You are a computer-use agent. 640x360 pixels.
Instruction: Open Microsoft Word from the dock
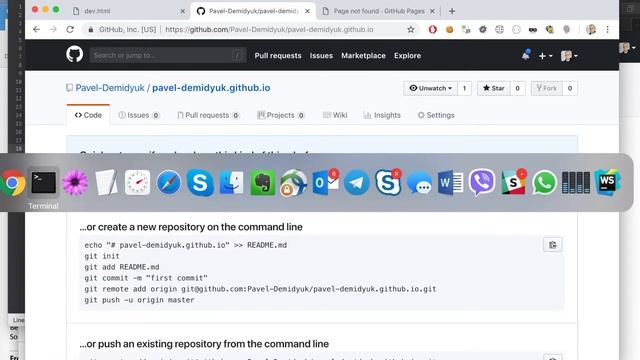[450, 182]
